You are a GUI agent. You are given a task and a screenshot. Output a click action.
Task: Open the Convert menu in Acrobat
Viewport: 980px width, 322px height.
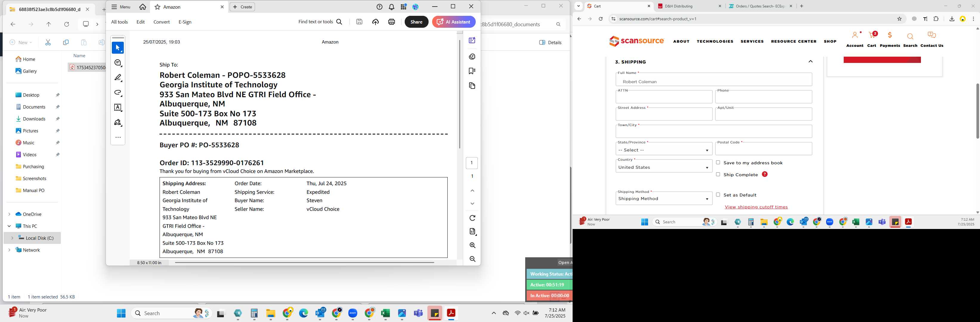[x=161, y=22]
